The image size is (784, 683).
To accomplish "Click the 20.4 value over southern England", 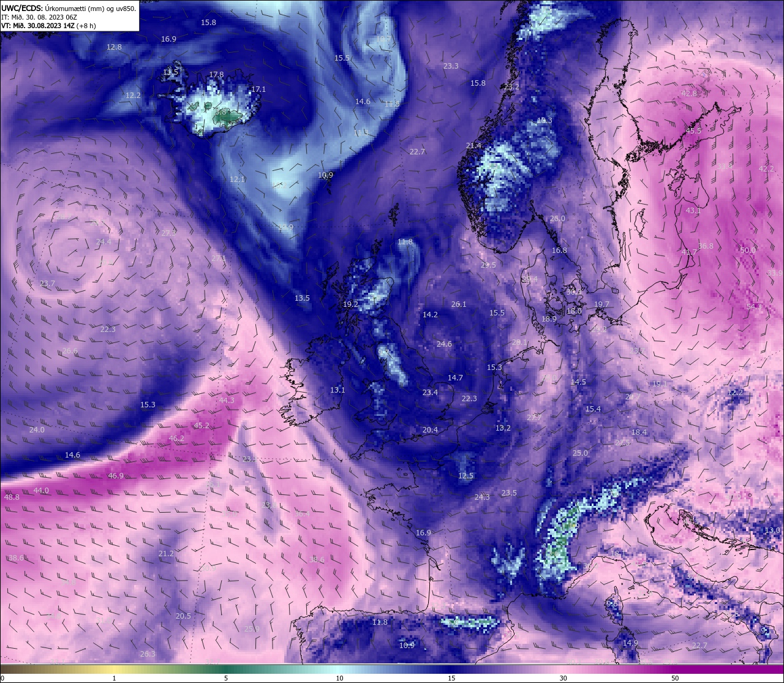I will click(x=430, y=430).
